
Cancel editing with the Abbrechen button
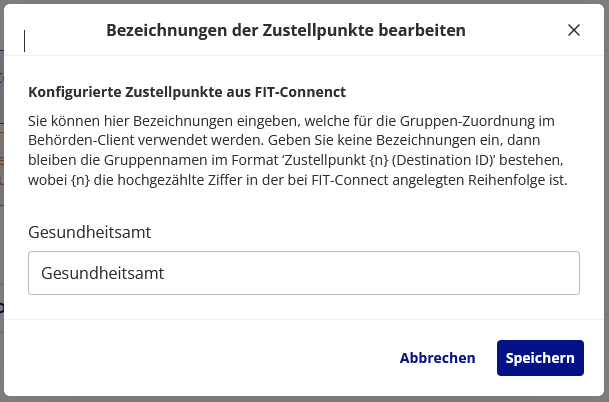point(437,358)
